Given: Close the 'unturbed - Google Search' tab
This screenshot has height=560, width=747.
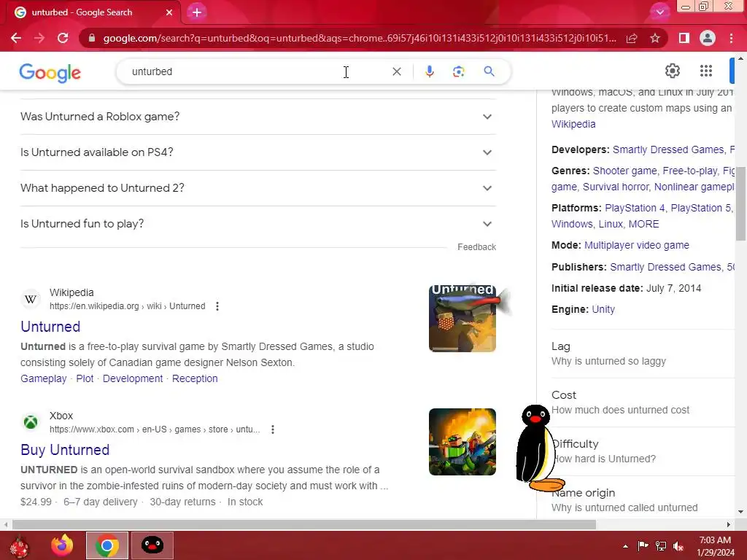Looking at the screenshot, I should (x=169, y=12).
